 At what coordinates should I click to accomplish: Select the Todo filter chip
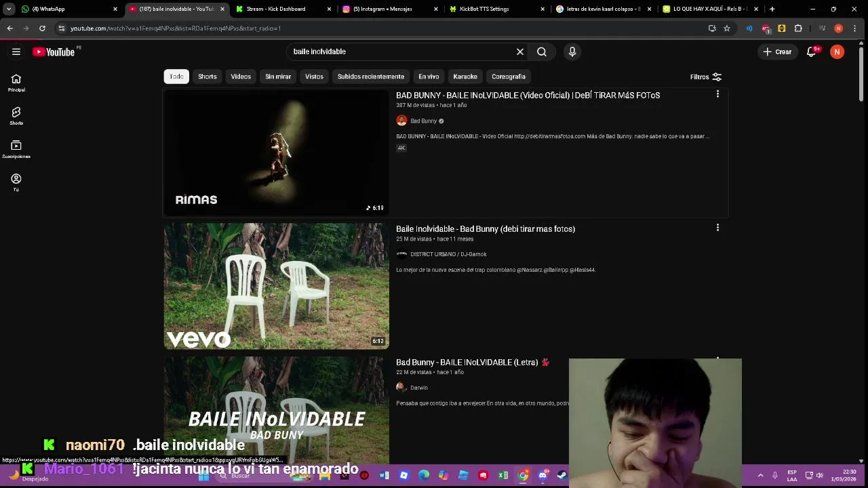(x=176, y=77)
